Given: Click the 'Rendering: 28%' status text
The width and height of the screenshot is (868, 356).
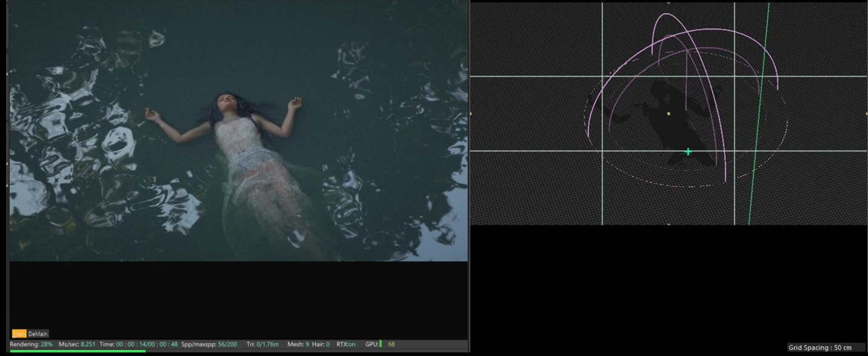Looking at the screenshot, I should click(x=31, y=344).
